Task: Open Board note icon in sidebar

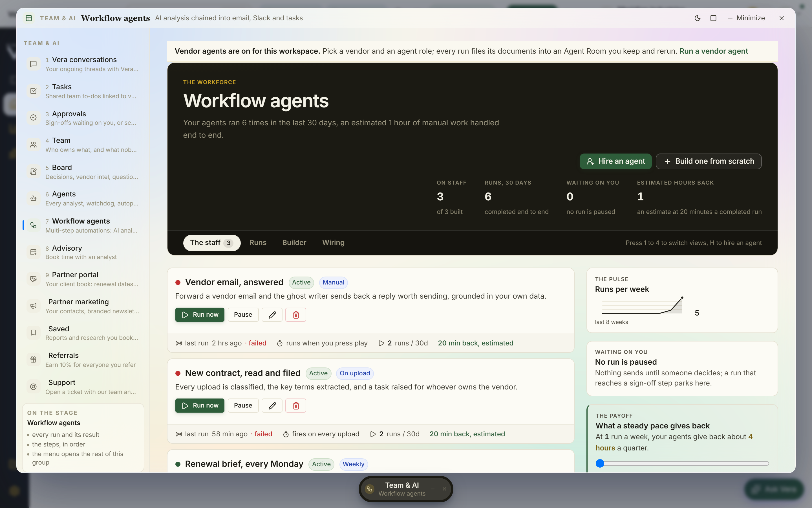Action: tap(33, 172)
